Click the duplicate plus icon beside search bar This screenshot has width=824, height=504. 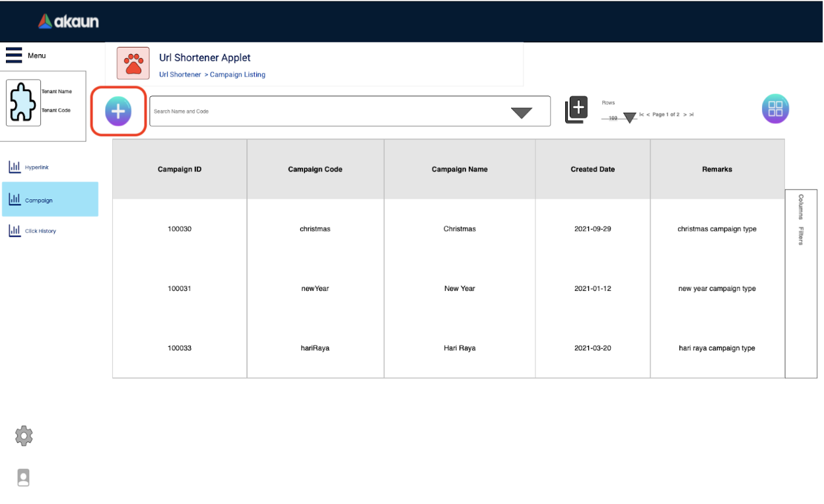(576, 110)
